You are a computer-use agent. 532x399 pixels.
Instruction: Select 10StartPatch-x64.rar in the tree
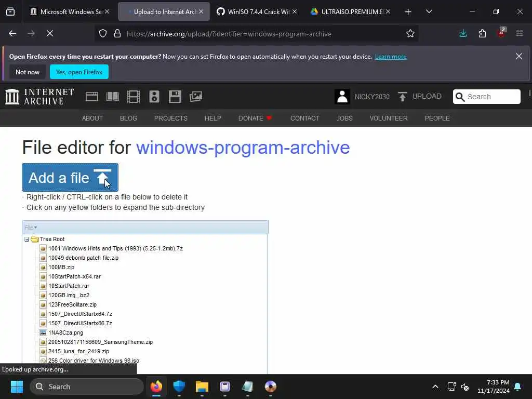[74, 276]
